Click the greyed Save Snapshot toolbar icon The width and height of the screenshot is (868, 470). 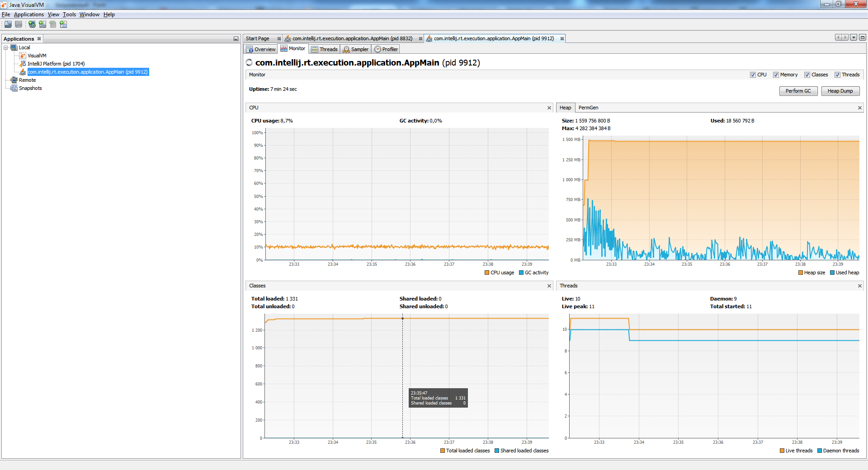19,24
